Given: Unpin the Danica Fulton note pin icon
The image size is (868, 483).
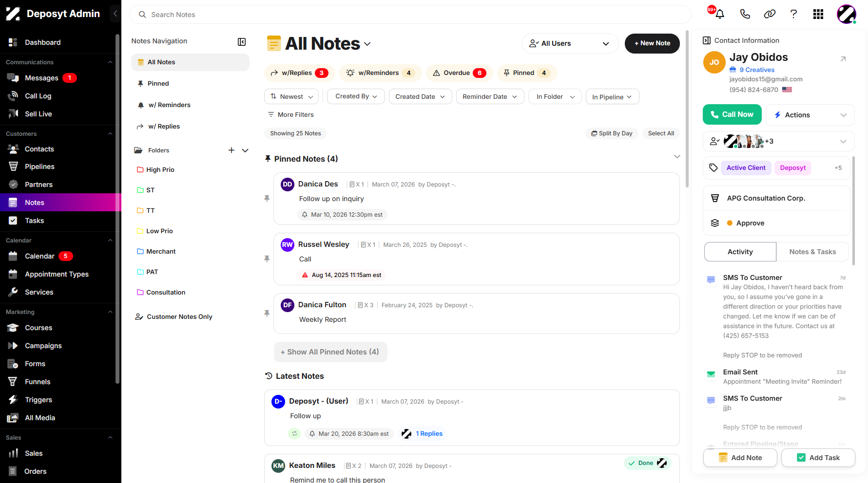Looking at the screenshot, I should 267,313.
